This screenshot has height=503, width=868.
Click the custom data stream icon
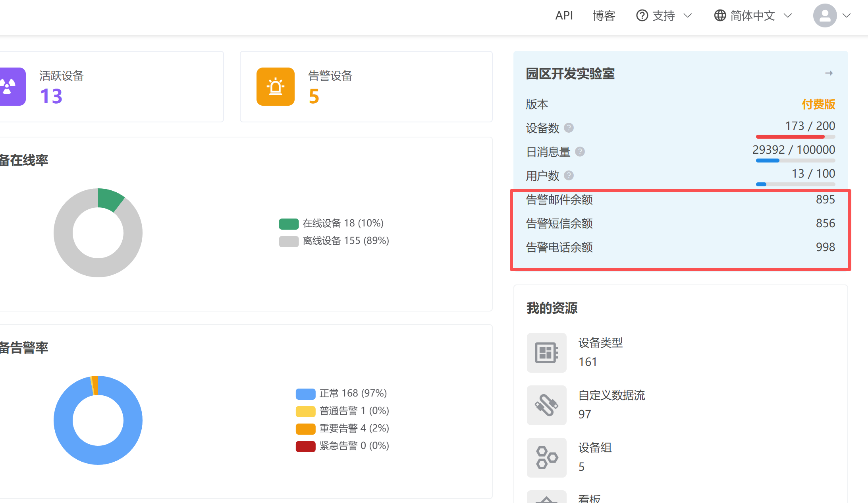(546, 405)
